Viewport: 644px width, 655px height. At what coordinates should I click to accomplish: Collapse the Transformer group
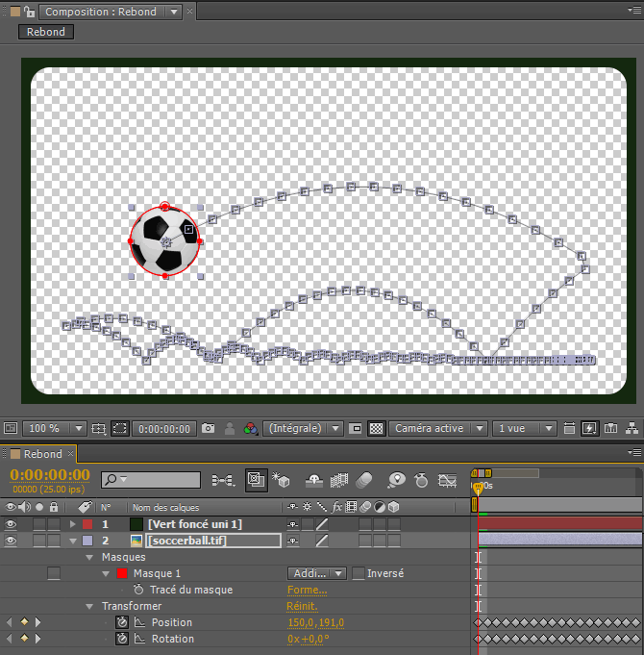coord(88,606)
